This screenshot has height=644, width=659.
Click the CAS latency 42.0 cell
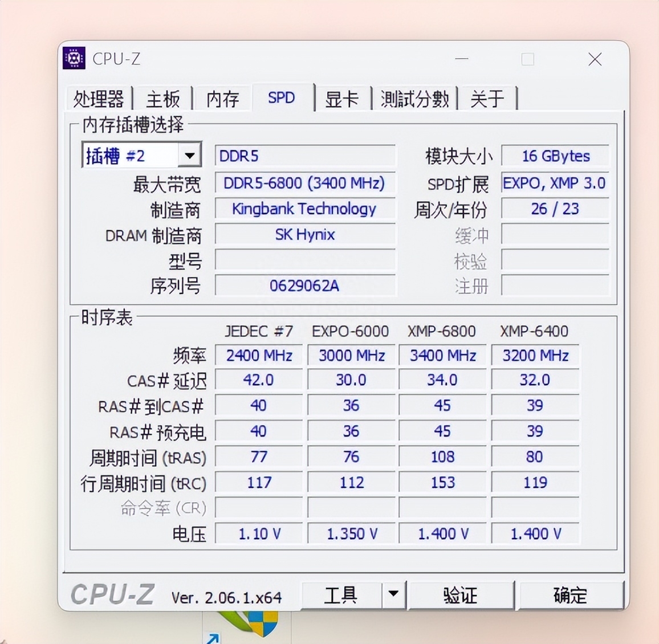click(x=259, y=380)
